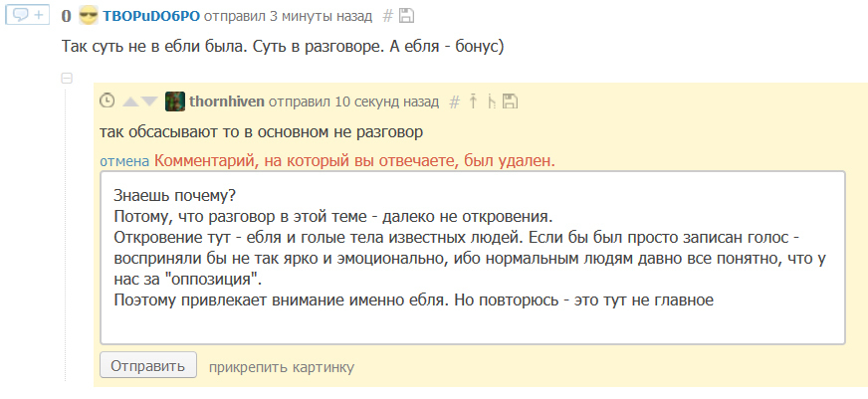Open thornhiven user profile link
Image resolution: width=868 pixels, height=399 pixels.
pyautogui.click(x=226, y=101)
